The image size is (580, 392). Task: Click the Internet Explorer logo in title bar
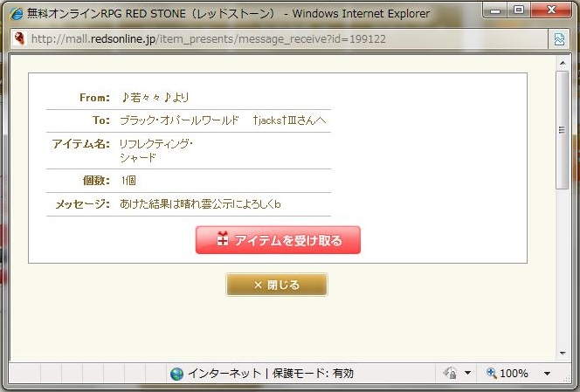15,14
